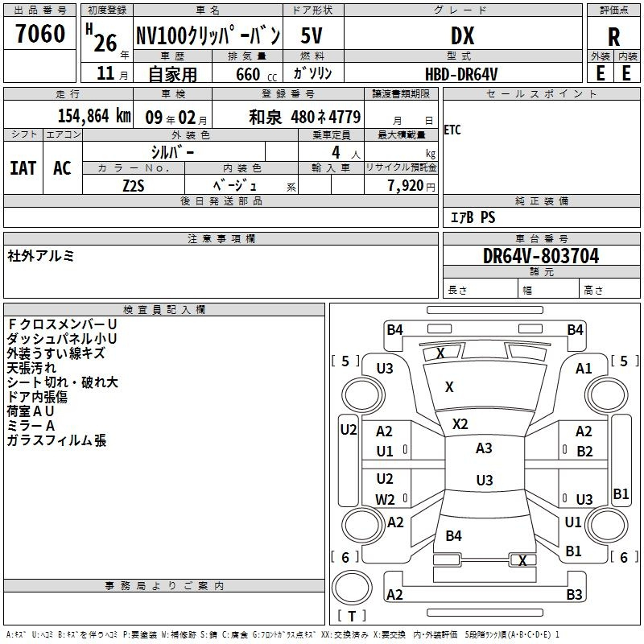Click the model code HBD-DR64V
Screen dimensions: 644x644
(x=461, y=74)
